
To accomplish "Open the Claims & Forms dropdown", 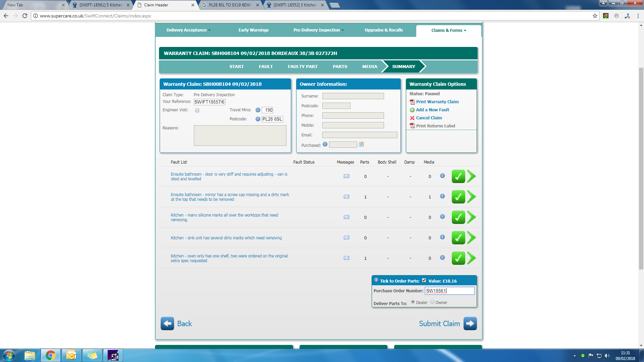I will [x=448, y=31].
